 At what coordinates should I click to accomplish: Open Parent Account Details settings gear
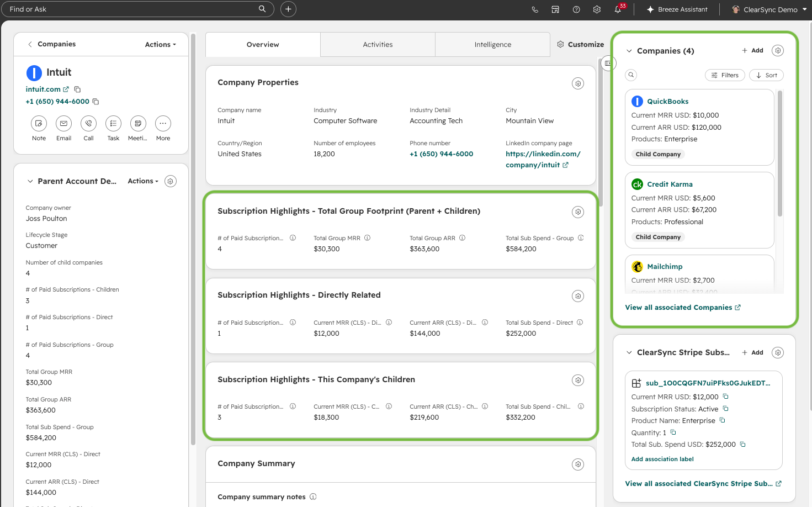(x=171, y=181)
